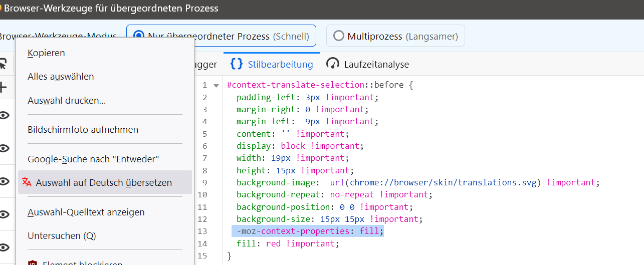Click Auswahl drucken… in context menu
Image resolution: width=644 pixels, height=265 pixels.
67,101
